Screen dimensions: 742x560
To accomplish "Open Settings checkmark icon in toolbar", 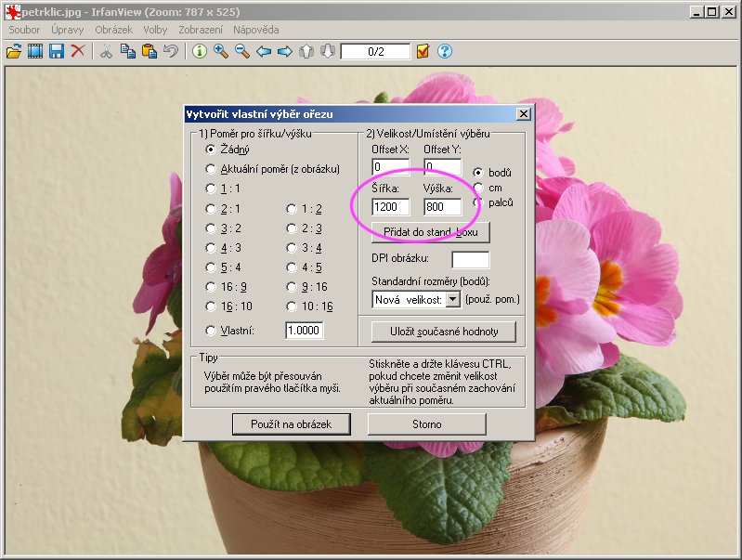I will 423,51.
